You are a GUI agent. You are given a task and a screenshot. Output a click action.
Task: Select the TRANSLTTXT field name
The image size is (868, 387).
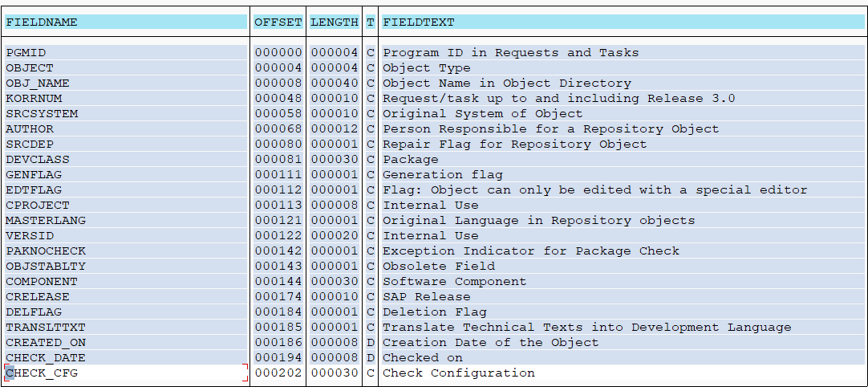[46, 328]
